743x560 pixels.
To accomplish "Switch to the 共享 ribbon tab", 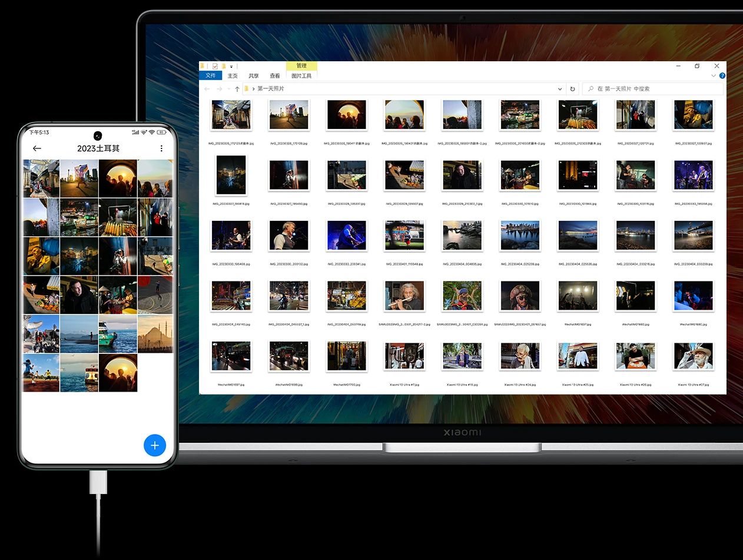I will [253, 75].
